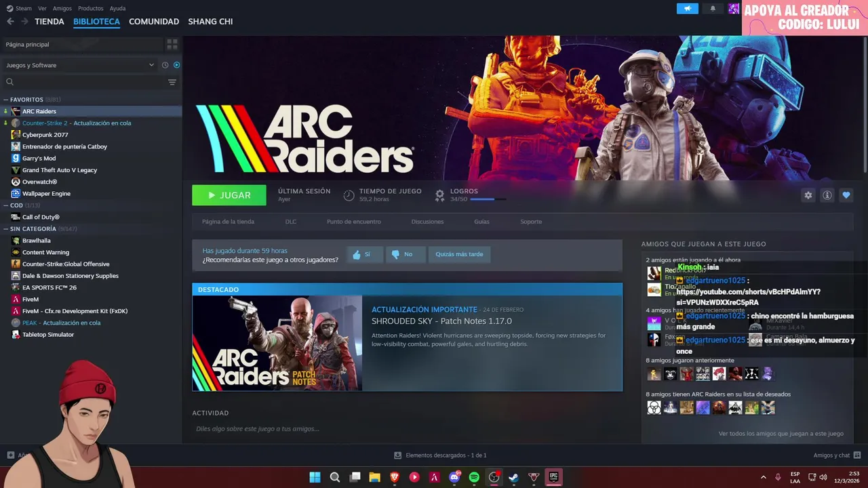Select Call of Duty in library
The image size is (868, 488).
point(41,217)
